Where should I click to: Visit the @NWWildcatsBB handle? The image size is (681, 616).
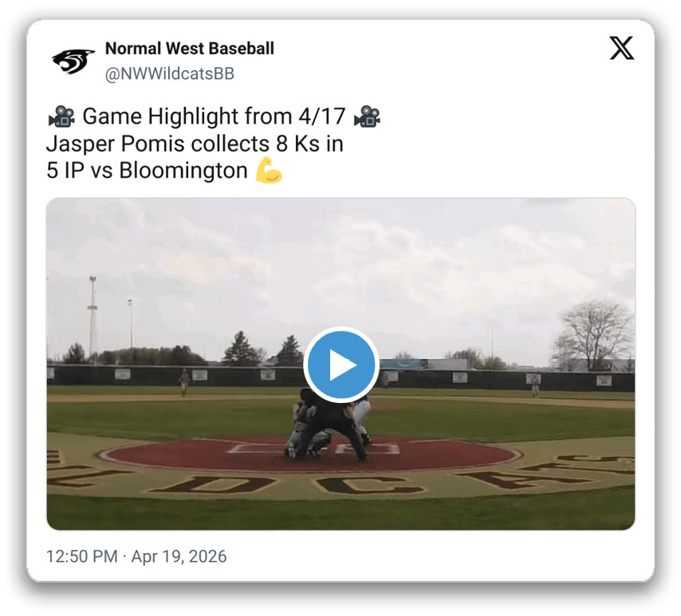[x=169, y=73]
